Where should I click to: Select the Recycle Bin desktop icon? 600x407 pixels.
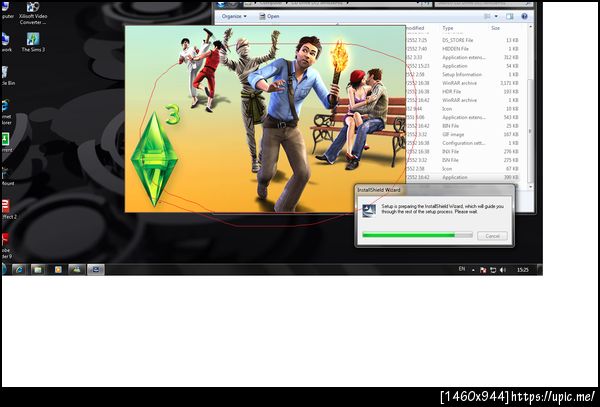tap(7, 75)
